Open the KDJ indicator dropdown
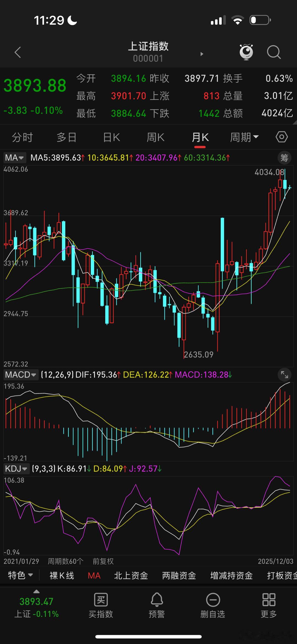 (16, 468)
